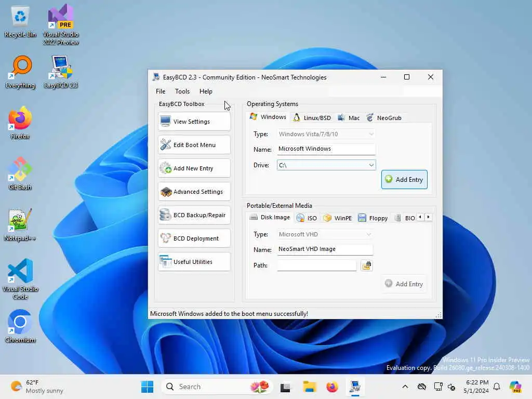Image resolution: width=532 pixels, height=399 pixels.
Task: Select the Floppy media tab
Action: click(x=373, y=218)
